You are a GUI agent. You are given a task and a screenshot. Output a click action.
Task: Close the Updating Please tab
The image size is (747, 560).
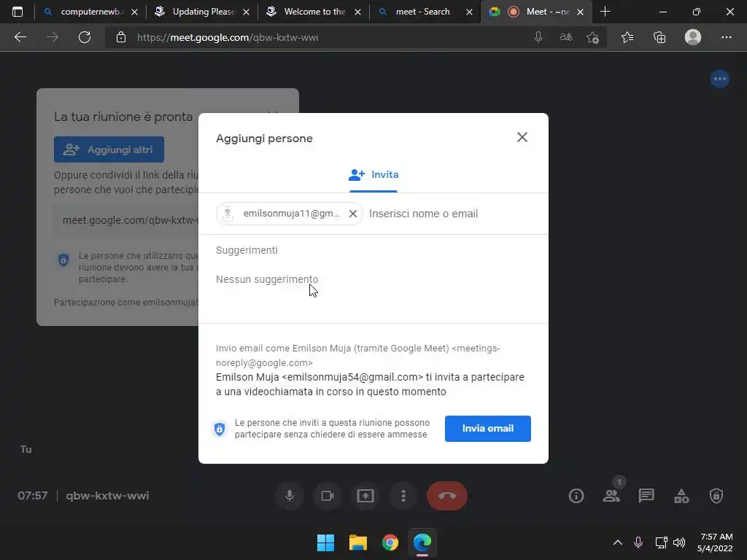247,12
